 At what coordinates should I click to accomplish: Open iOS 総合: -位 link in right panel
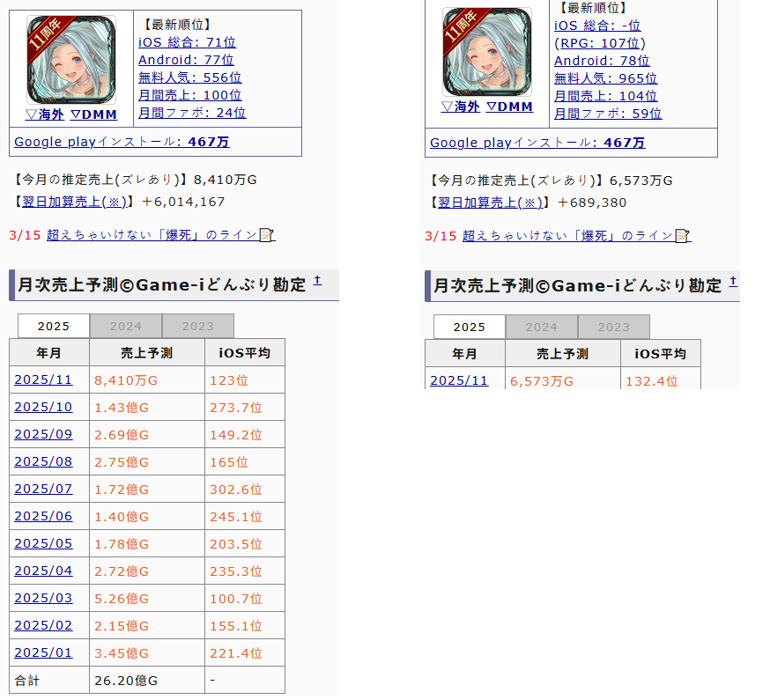597,26
